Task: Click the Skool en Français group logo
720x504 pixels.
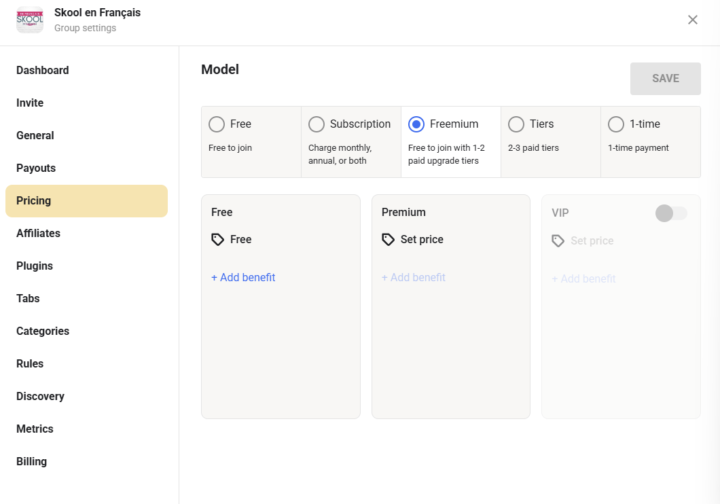Action: 30,19
